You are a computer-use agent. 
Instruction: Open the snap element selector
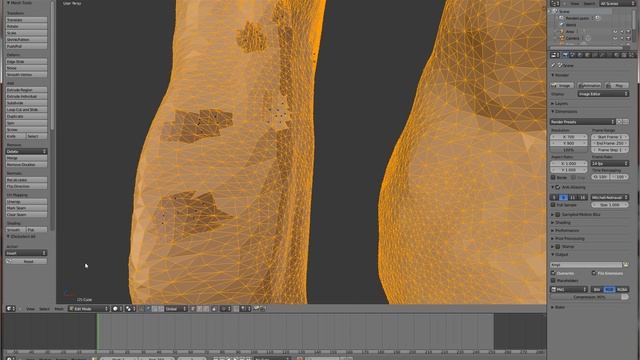pos(245,309)
